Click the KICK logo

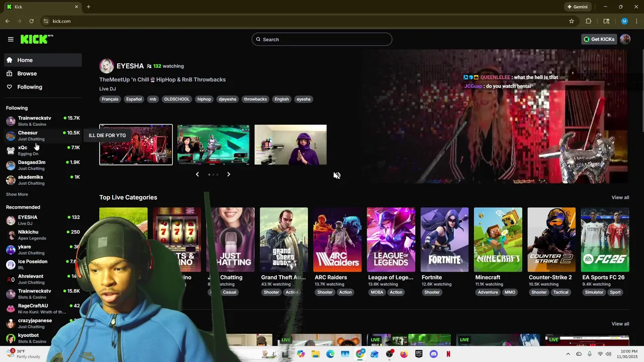point(37,39)
